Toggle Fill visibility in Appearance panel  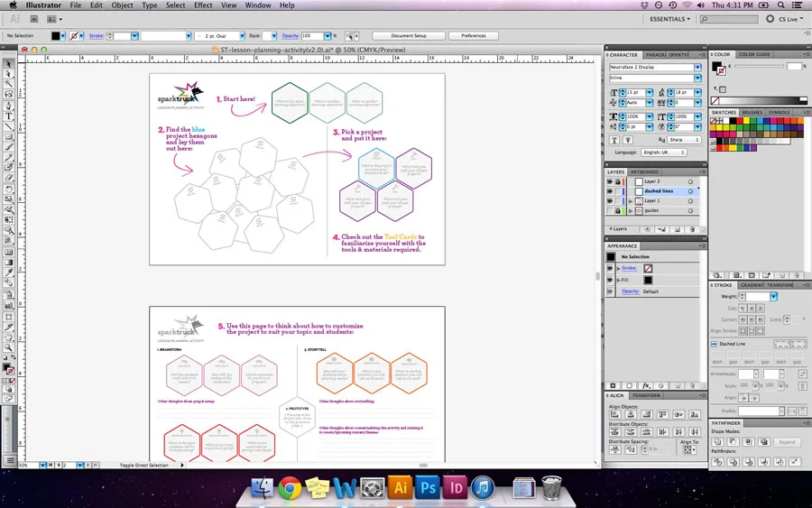[x=610, y=280]
